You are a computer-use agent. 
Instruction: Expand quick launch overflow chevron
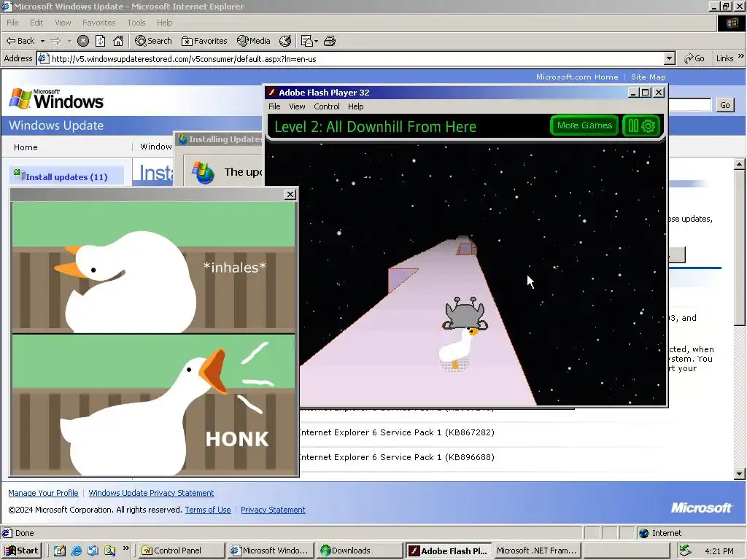[126, 548]
